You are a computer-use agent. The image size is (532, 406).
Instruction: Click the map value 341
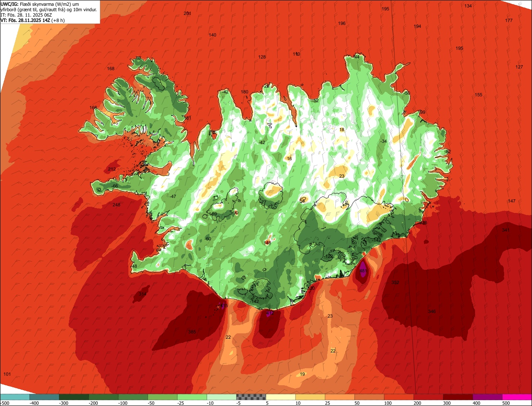click(x=505, y=230)
